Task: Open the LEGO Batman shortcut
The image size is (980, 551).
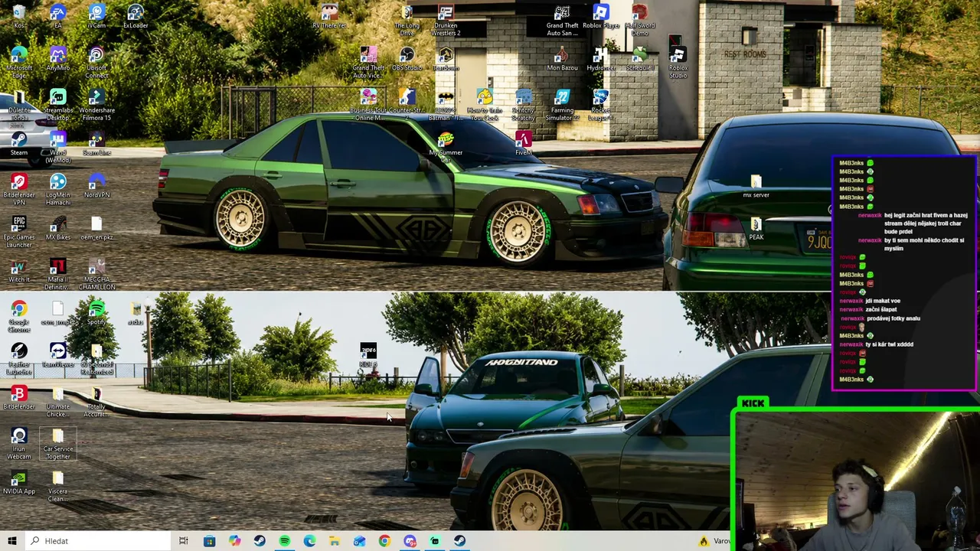Action: (x=446, y=105)
